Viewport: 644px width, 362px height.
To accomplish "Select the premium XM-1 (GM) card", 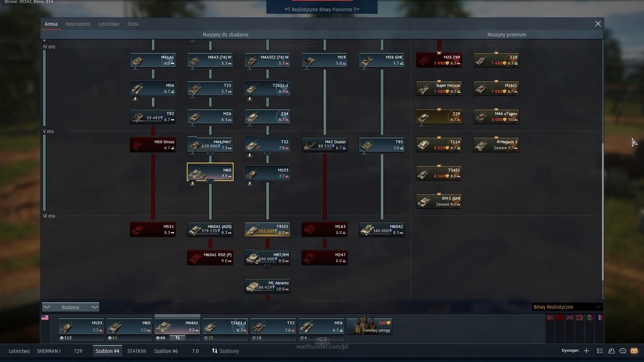I will (x=439, y=201).
